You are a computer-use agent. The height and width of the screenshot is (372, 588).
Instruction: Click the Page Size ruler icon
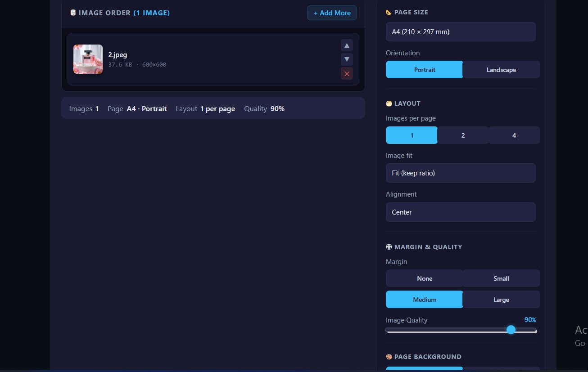389,12
